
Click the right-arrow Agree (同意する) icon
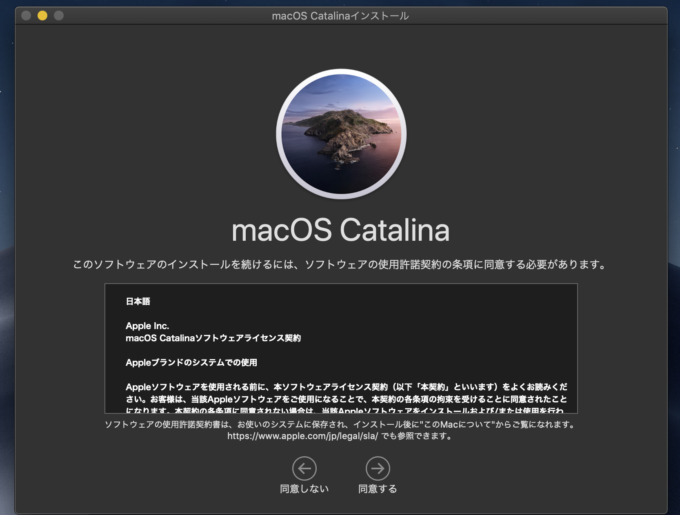pyautogui.click(x=378, y=469)
